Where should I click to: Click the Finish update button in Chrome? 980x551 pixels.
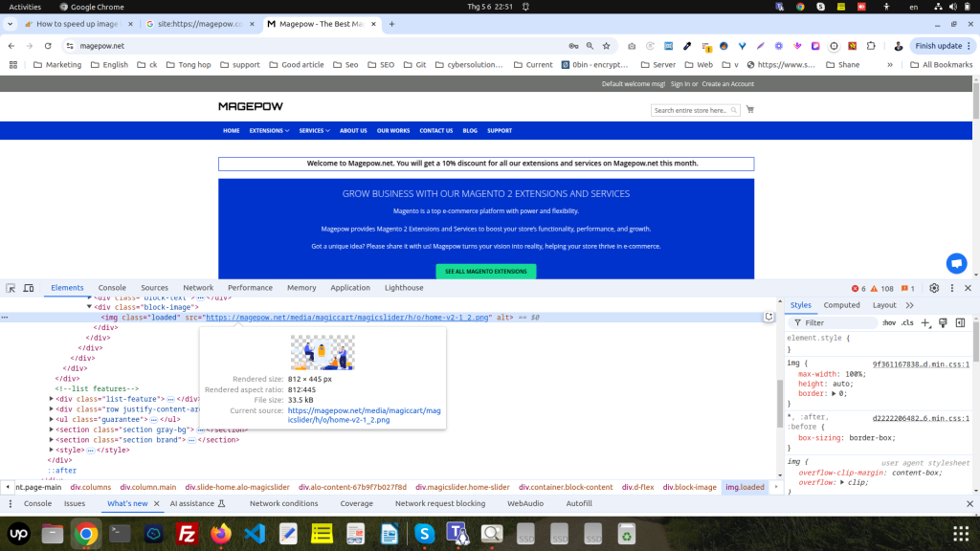point(943,46)
